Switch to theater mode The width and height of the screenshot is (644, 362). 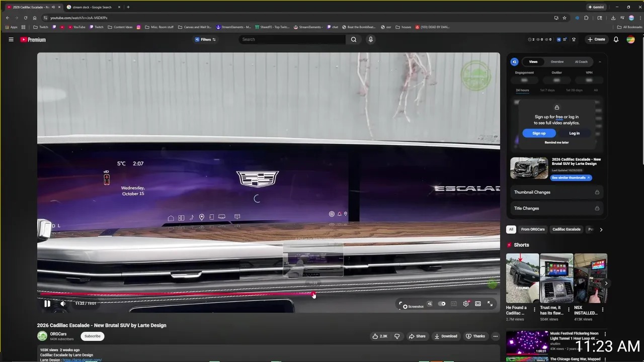[x=478, y=304]
